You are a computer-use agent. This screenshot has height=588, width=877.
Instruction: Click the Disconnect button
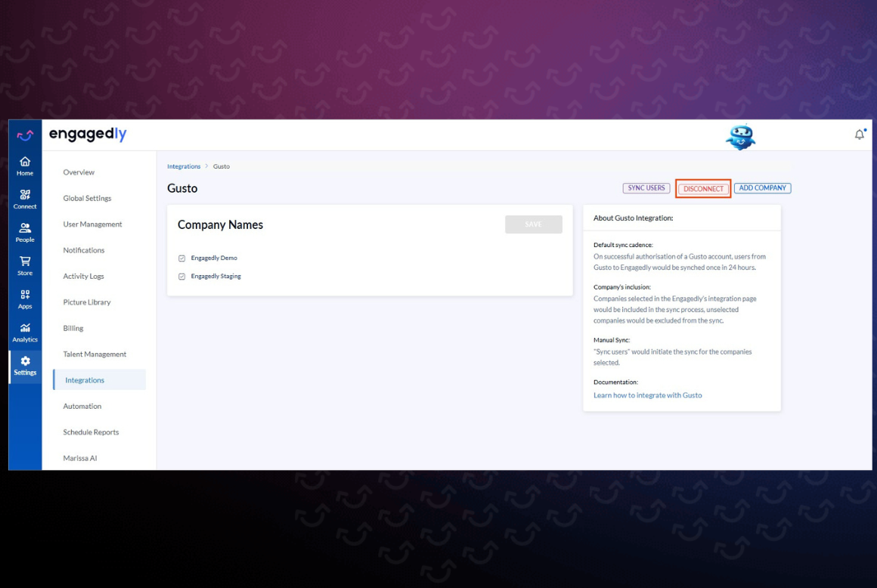point(703,189)
